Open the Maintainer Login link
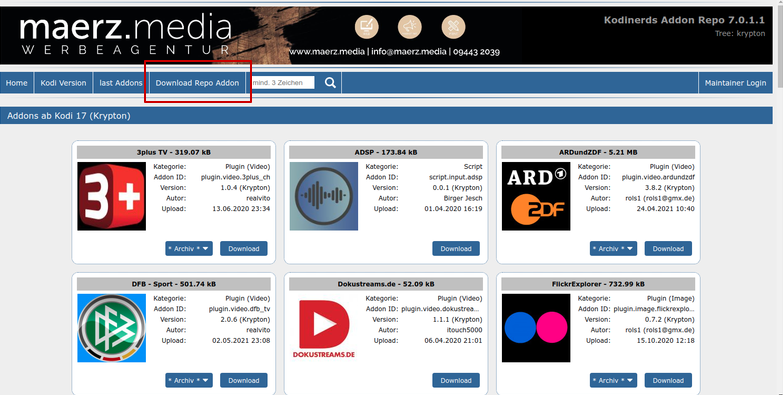Screen dimensions: 783x395 click(735, 83)
